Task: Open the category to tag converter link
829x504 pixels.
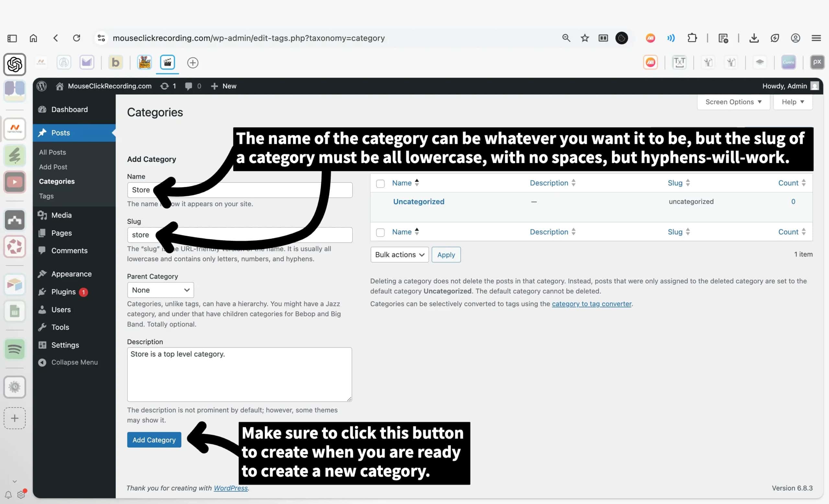Action: pyautogui.click(x=591, y=304)
